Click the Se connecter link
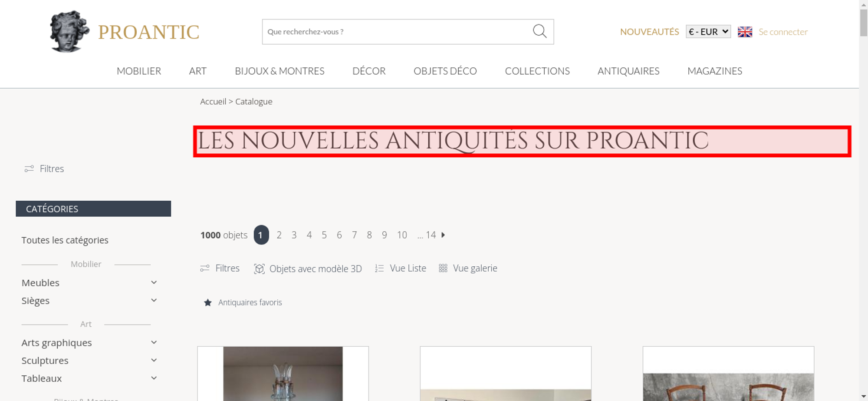868x401 pixels. coord(783,32)
